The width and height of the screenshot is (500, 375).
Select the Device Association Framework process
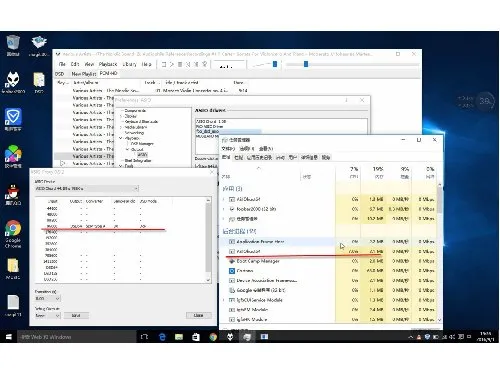pyautogui.click(x=328, y=281)
